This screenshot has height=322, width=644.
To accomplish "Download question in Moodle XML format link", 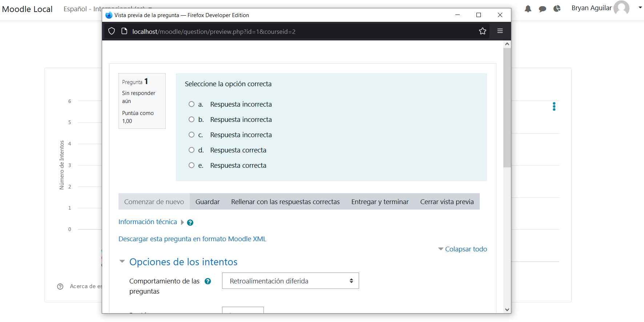I will coord(192,239).
